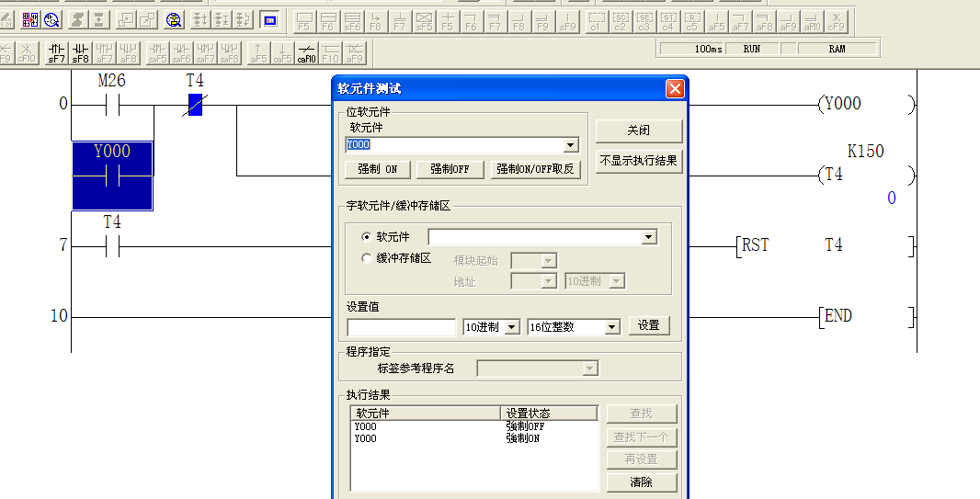The image size is (980, 499).
Task: Click the red grid ladder toolbar icon
Action: coord(30,19)
